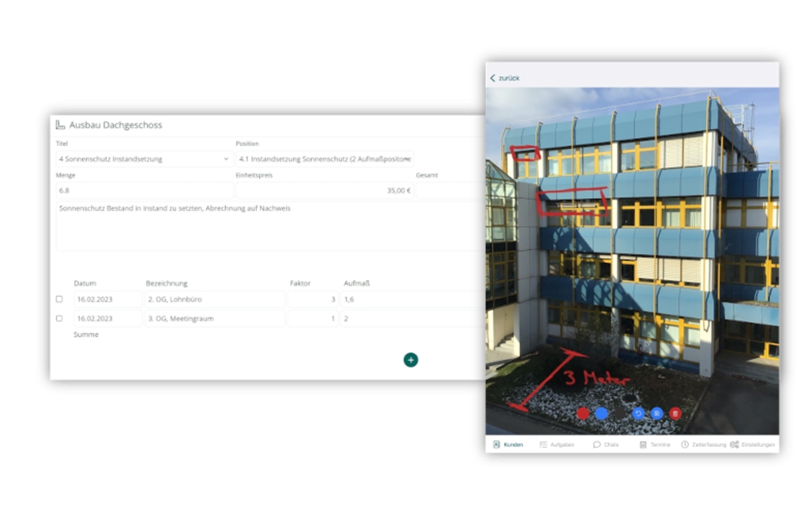
Task: Click the Gesamt input field
Action: 450,191
